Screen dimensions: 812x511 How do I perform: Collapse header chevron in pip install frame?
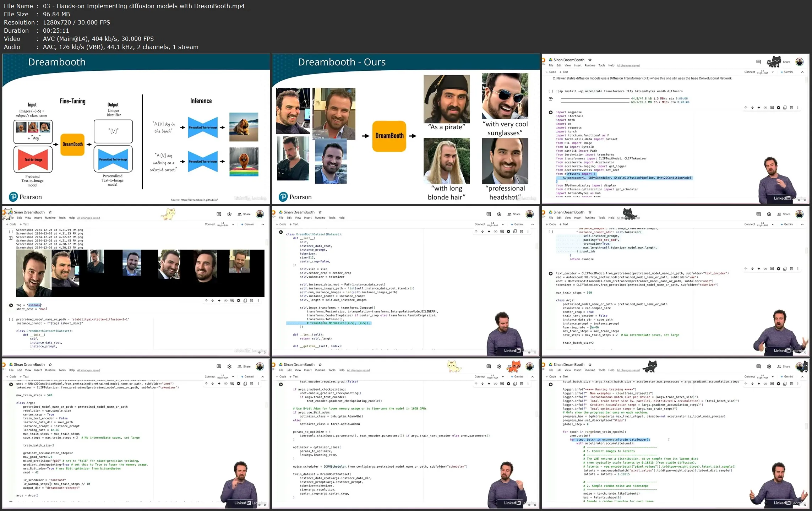802,72
